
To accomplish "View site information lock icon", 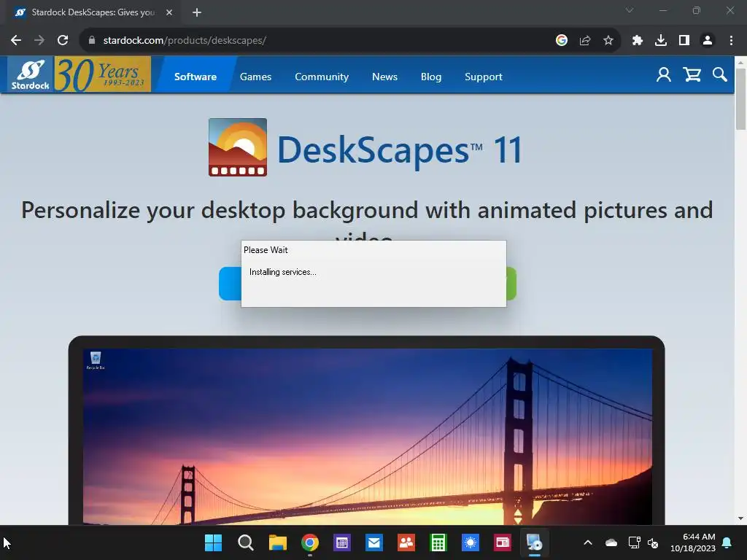I will click(x=92, y=41).
